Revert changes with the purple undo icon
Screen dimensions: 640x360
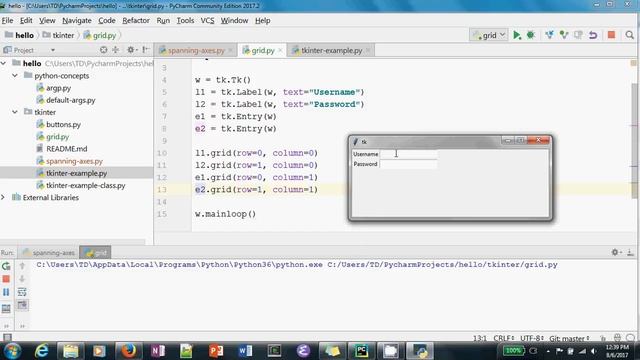(593, 35)
